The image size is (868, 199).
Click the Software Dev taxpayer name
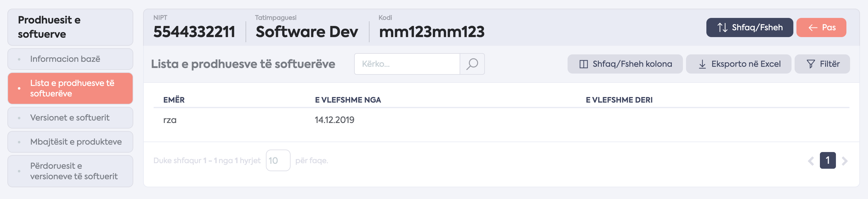coord(307,32)
